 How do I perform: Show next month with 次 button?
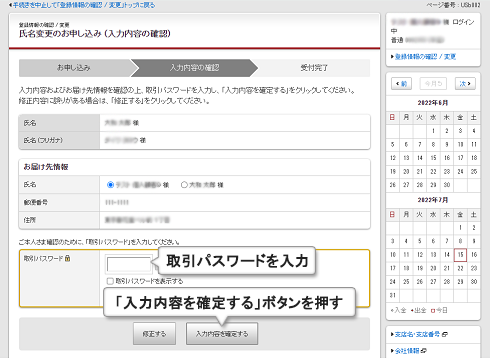[465, 84]
